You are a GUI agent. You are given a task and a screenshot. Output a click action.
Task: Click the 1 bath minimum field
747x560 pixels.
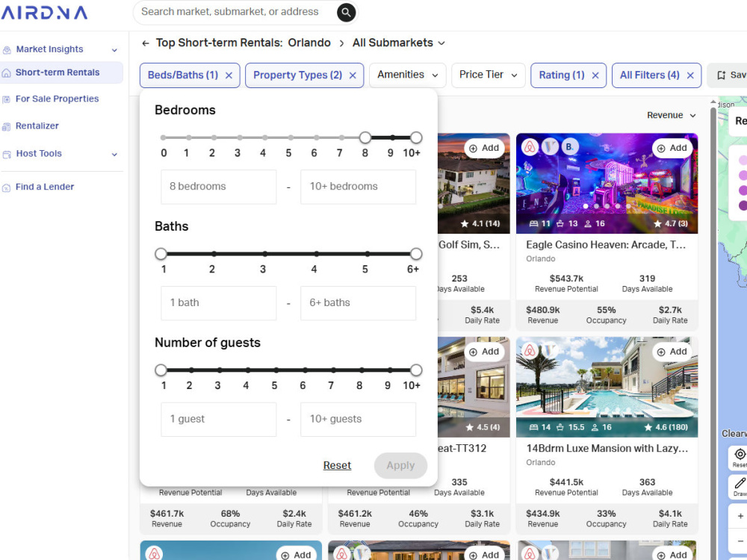tap(219, 303)
